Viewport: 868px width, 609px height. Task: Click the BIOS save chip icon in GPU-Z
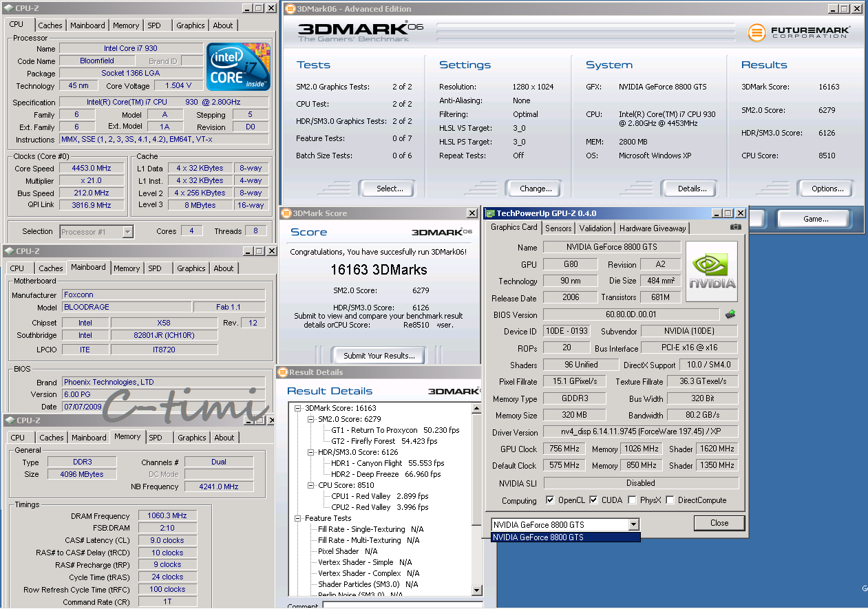click(x=731, y=314)
